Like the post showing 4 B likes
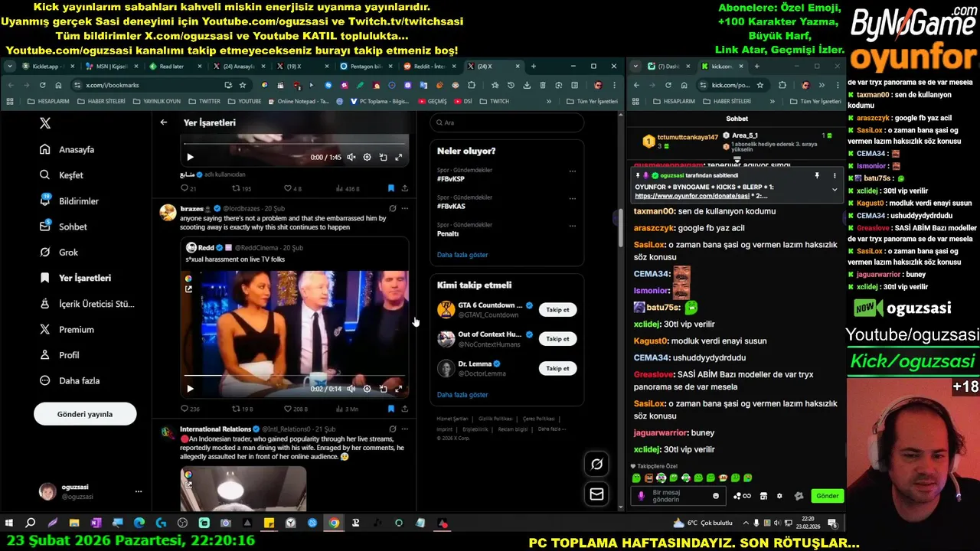 [x=292, y=188]
